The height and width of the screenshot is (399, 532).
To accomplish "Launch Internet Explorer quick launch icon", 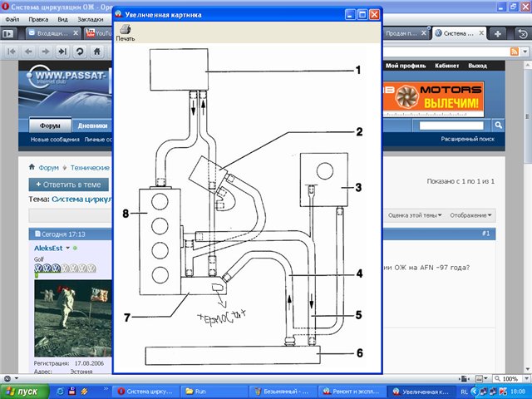I will [60, 392].
